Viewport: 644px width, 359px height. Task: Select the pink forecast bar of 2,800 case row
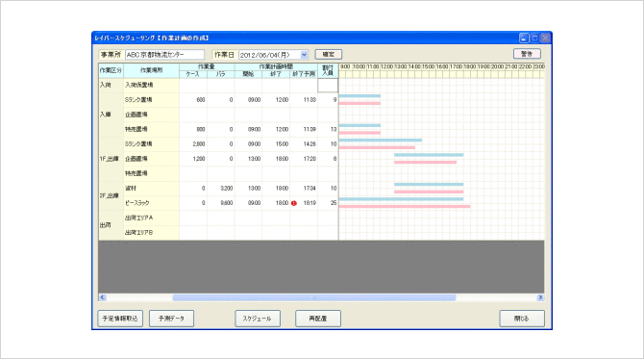coord(377,147)
